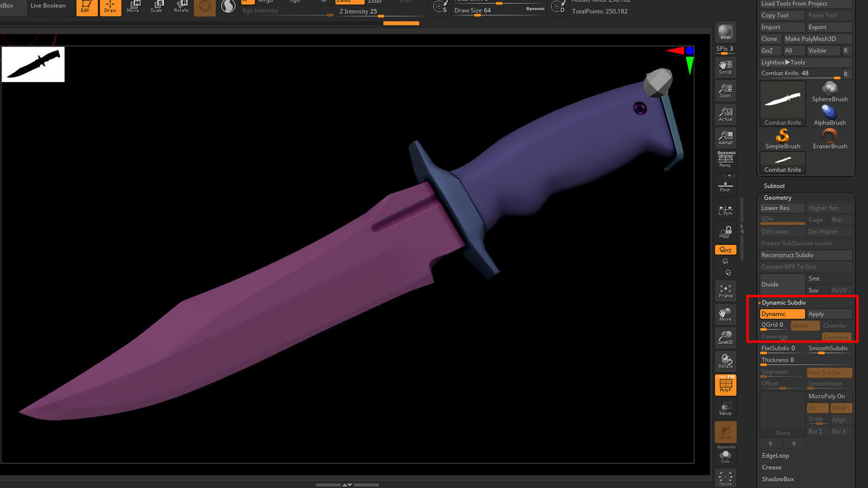Adjust the QGrid slider
The image size is (868, 488).
point(774,325)
